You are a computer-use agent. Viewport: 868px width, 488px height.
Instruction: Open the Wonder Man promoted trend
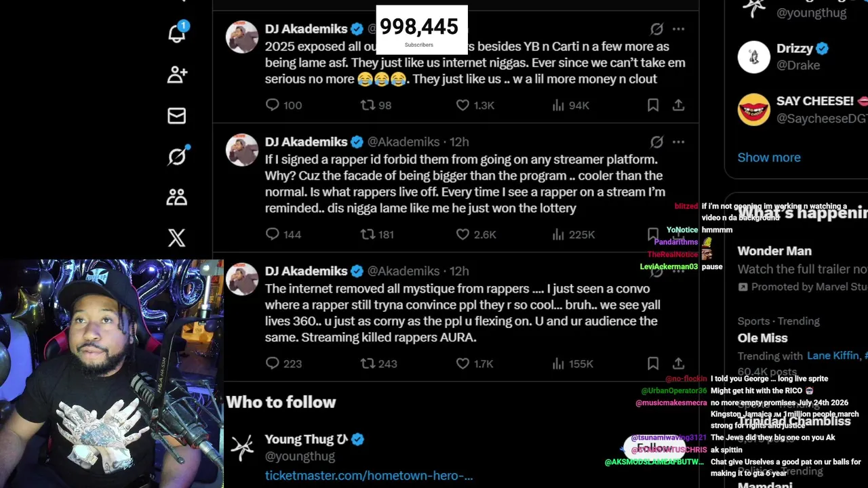point(774,251)
